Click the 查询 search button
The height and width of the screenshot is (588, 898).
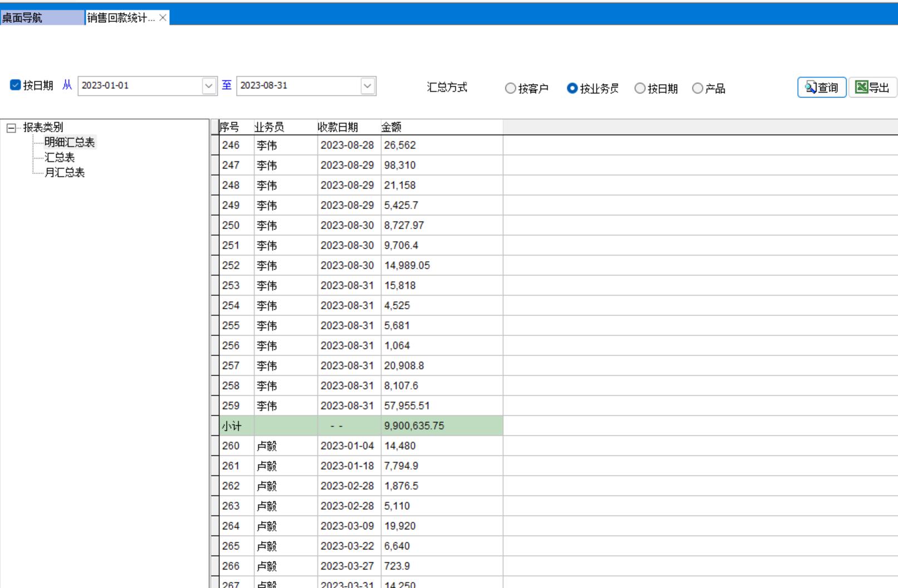click(821, 87)
